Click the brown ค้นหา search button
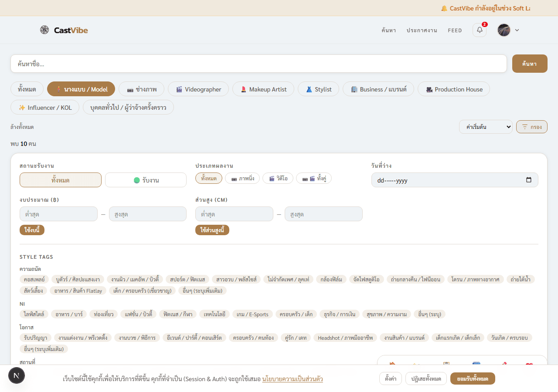 tap(530, 64)
